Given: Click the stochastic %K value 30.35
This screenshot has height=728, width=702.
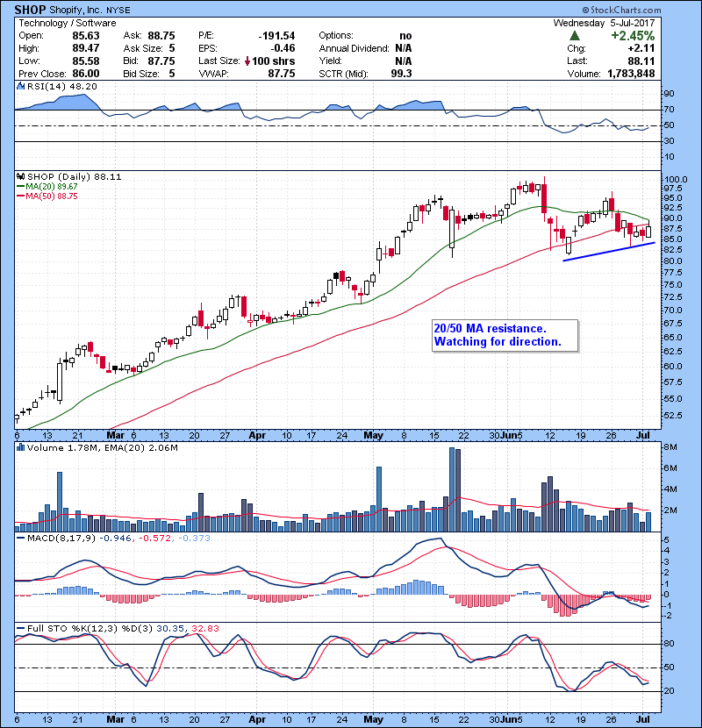Looking at the screenshot, I should [x=170, y=629].
